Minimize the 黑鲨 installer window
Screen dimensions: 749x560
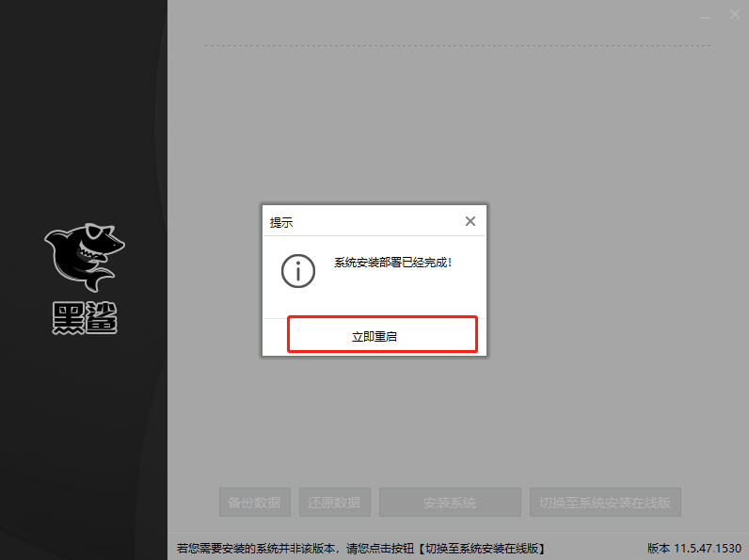click(x=707, y=15)
